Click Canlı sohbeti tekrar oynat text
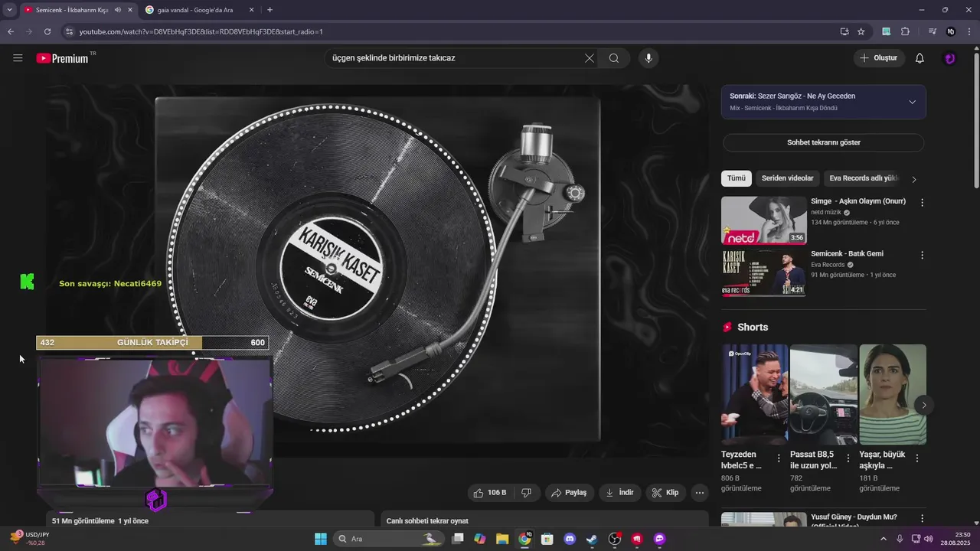 (x=427, y=521)
